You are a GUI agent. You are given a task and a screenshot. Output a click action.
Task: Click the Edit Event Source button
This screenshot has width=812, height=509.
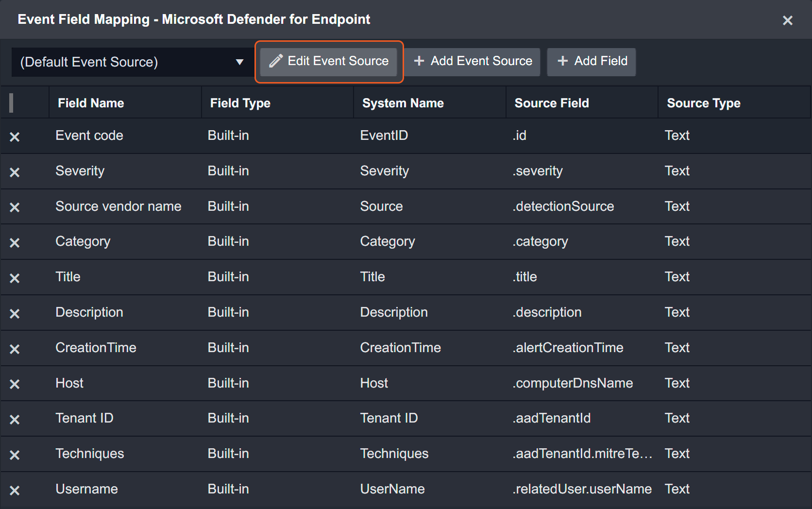click(329, 61)
